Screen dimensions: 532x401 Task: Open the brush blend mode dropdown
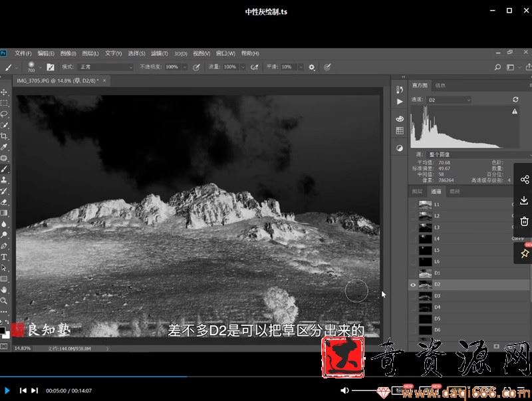pyautogui.click(x=106, y=67)
